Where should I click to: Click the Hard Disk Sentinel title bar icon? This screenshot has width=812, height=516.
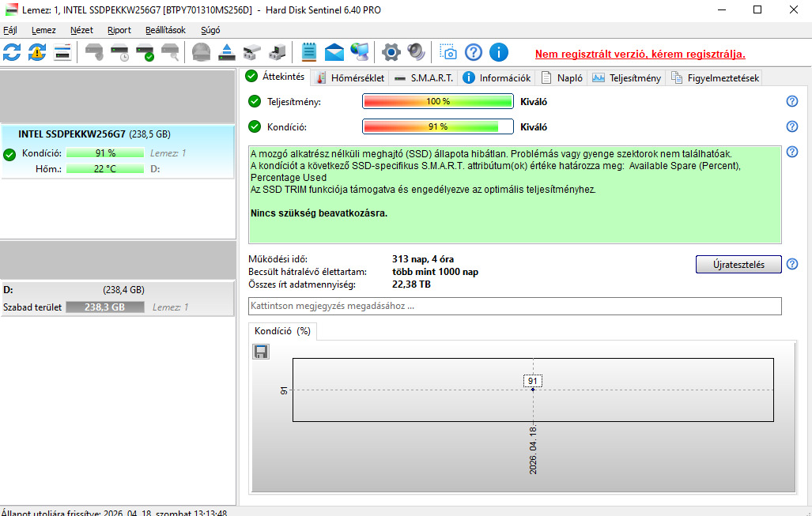click(11, 9)
